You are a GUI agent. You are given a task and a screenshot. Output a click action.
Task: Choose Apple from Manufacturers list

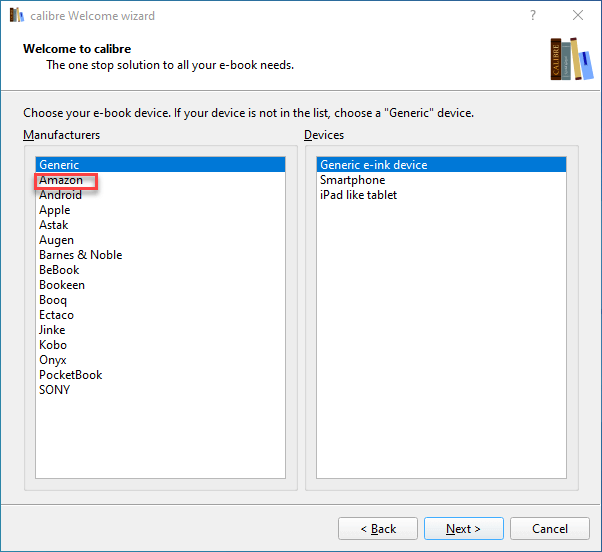[x=160, y=210]
